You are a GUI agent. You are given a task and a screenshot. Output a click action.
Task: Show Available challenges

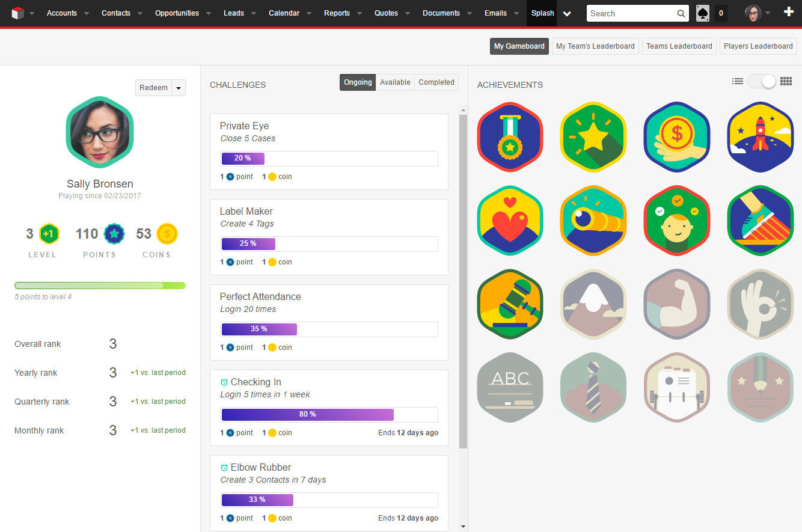pyautogui.click(x=395, y=82)
